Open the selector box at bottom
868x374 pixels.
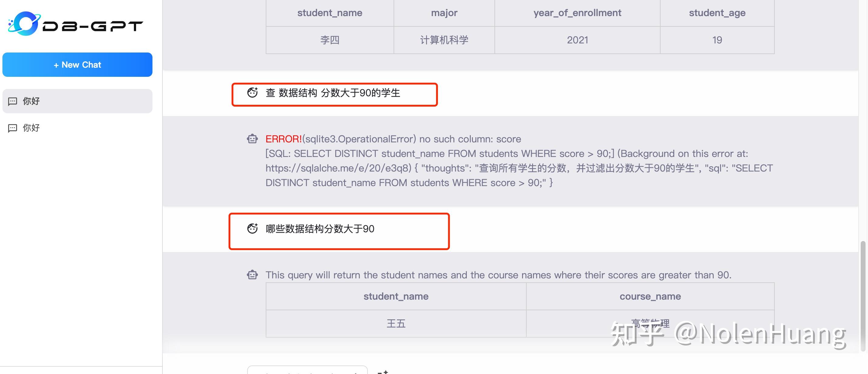(307, 370)
